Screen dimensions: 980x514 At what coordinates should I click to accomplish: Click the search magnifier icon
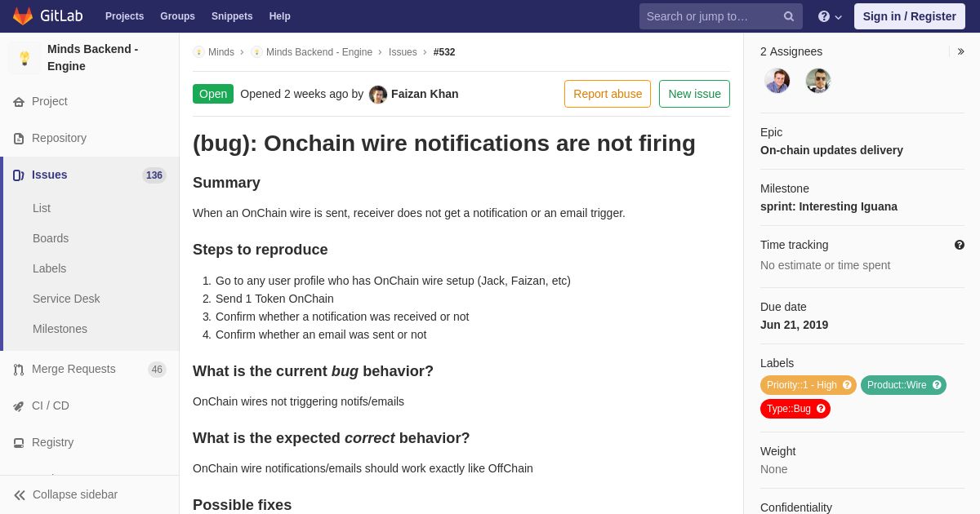coord(788,16)
